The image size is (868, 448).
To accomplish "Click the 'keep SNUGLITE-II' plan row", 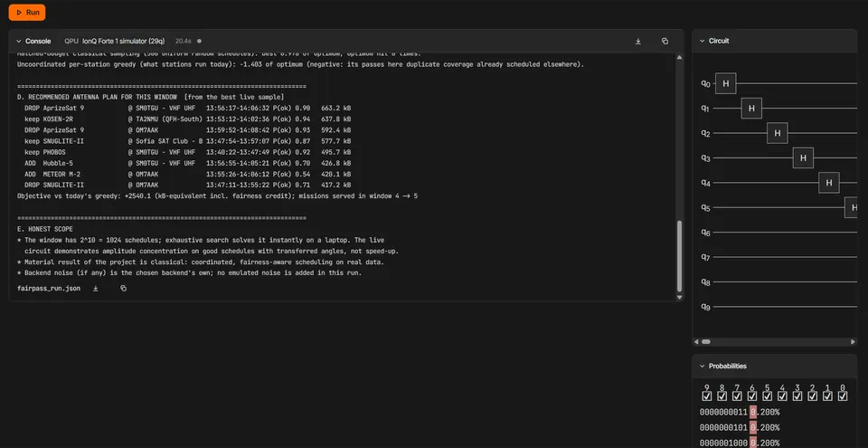I will pos(188,141).
